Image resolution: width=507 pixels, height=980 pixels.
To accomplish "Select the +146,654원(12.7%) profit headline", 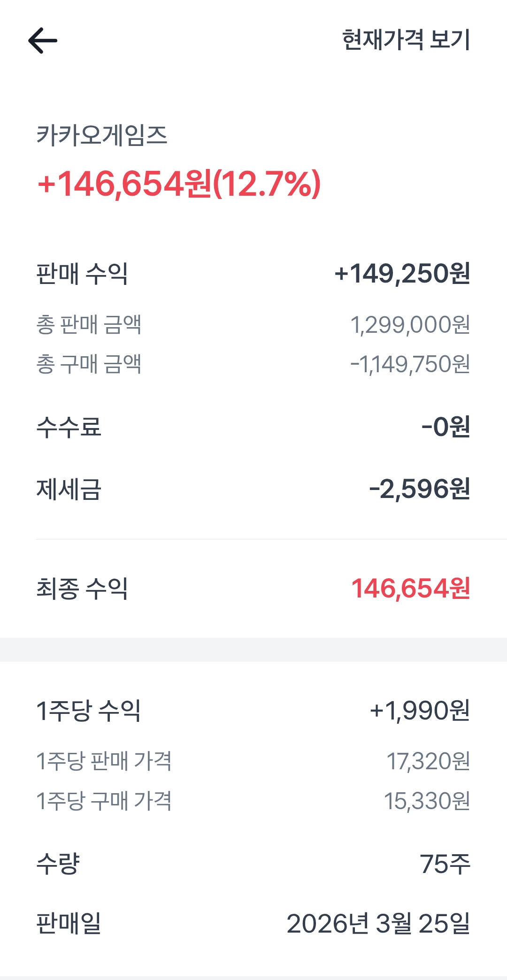I will 179,184.
